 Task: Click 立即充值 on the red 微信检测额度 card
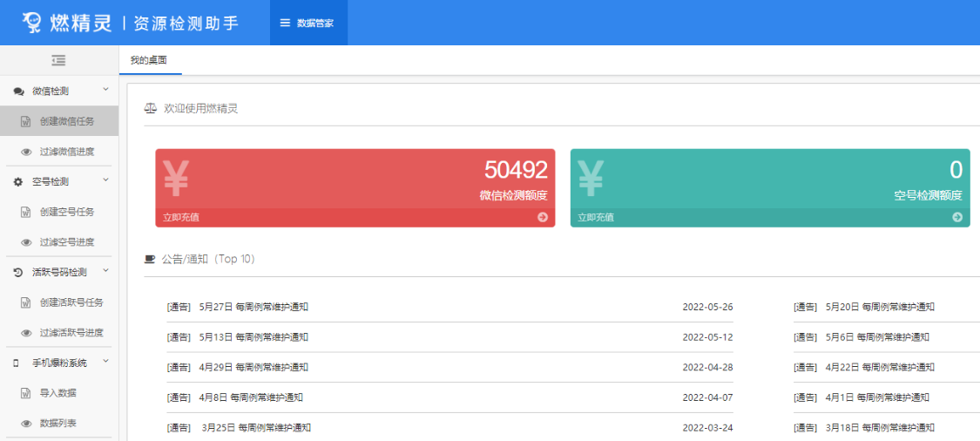pos(181,218)
